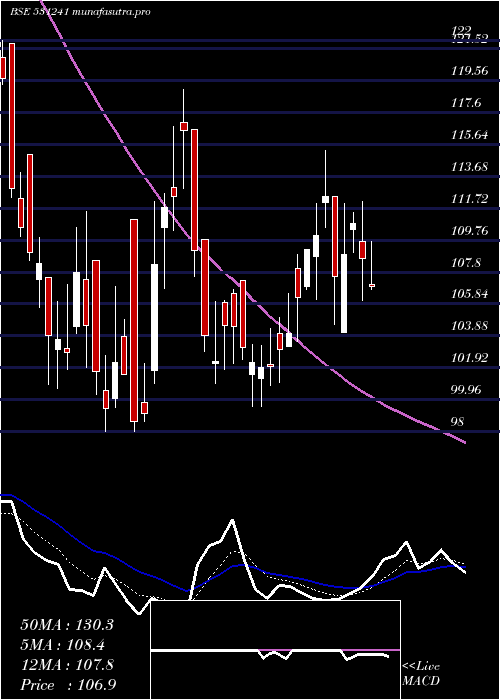Screen dimensions: 500x700
Task: Select the 103.88 price axis label
Action: (470, 325)
